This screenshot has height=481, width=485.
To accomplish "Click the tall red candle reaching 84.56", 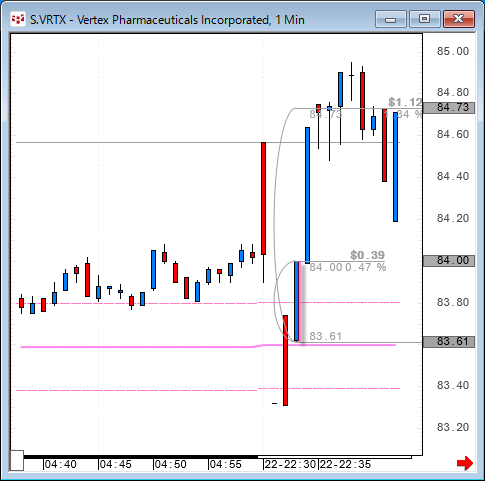I will click(263, 199).
